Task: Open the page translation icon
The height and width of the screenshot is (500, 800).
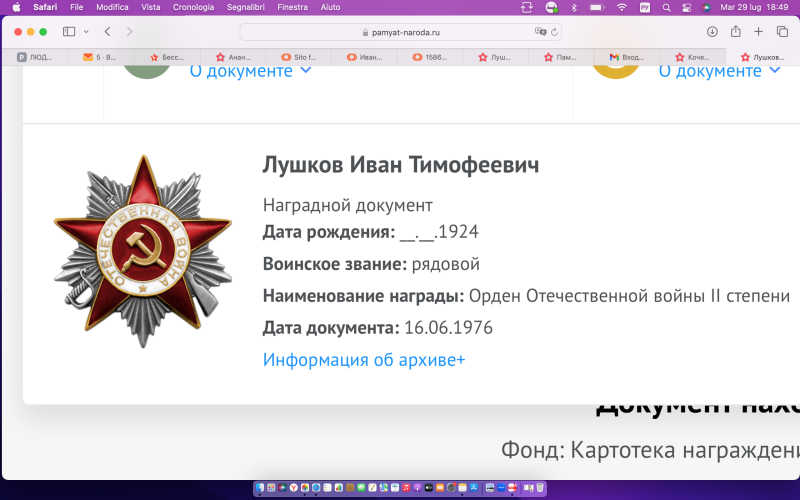Action: click(540, 32)
